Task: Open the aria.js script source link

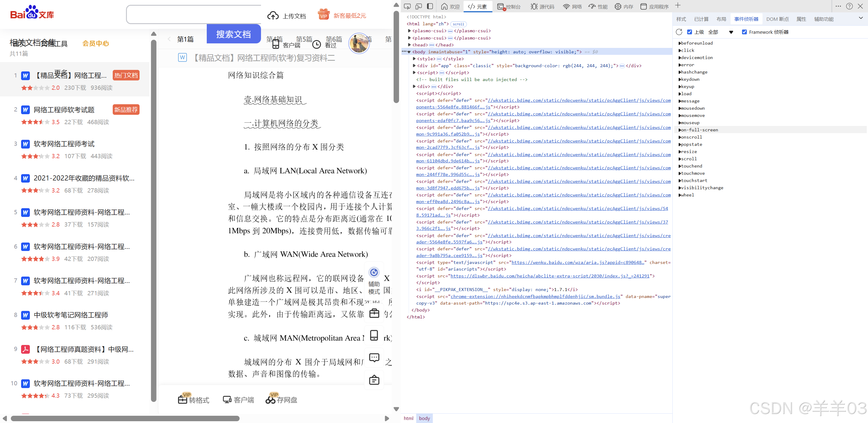Action: (x=577, y=262)
